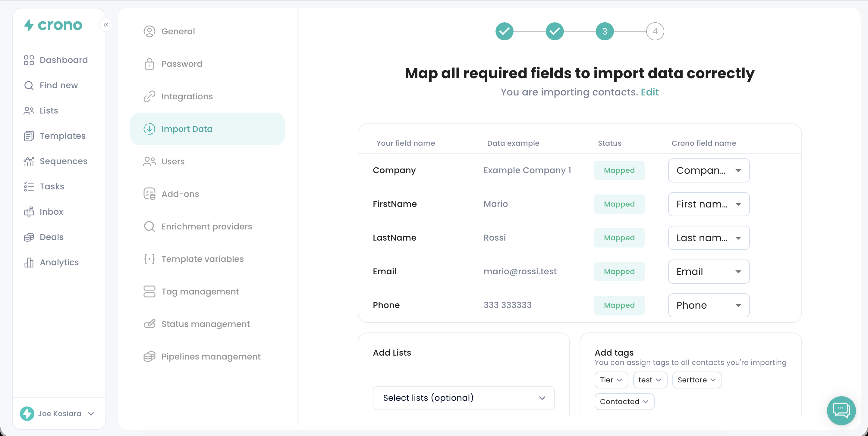Switch to Tag management settings

click(x=200, y=291)
